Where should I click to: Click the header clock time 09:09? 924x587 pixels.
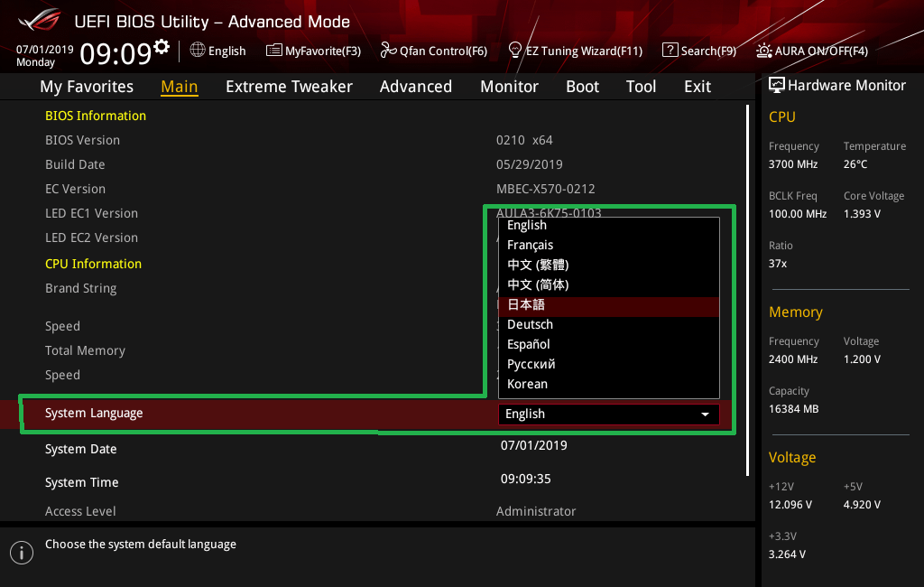[116, 53]
